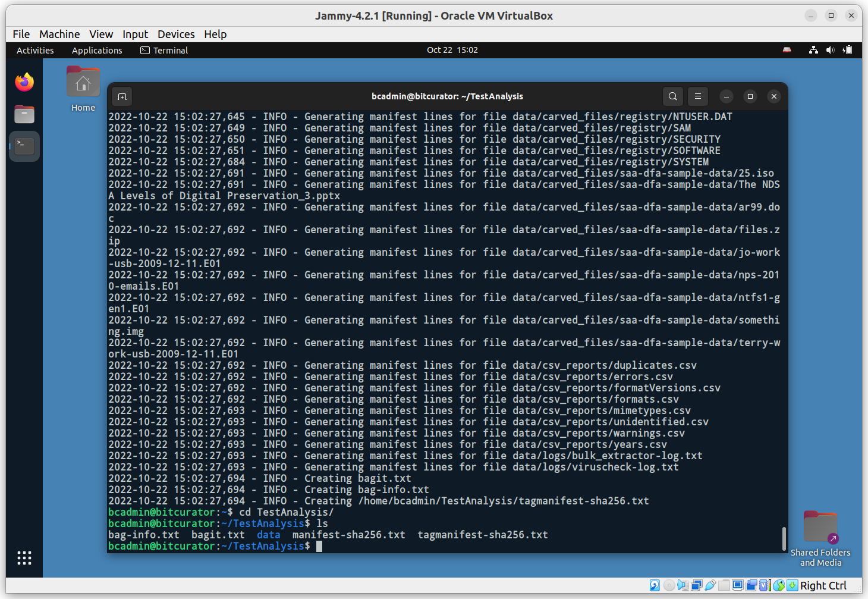Open VirtualBox Devices menu

176,34
